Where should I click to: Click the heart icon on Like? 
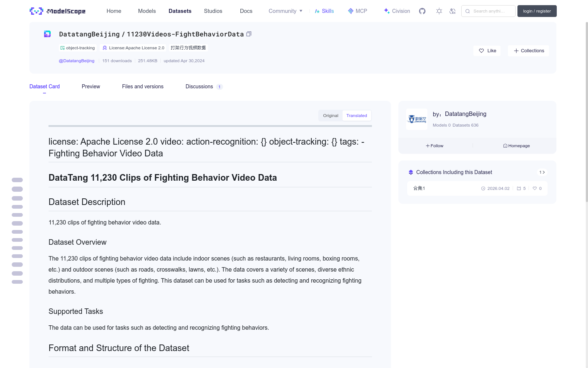tap(481, 51)
